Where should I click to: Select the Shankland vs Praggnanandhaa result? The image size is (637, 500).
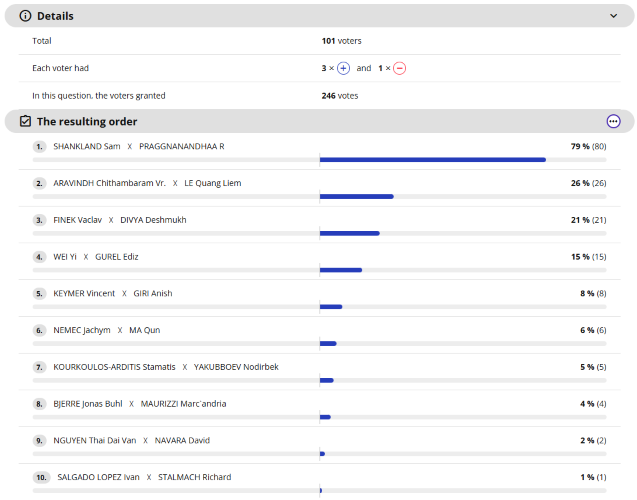coord(138,146)
